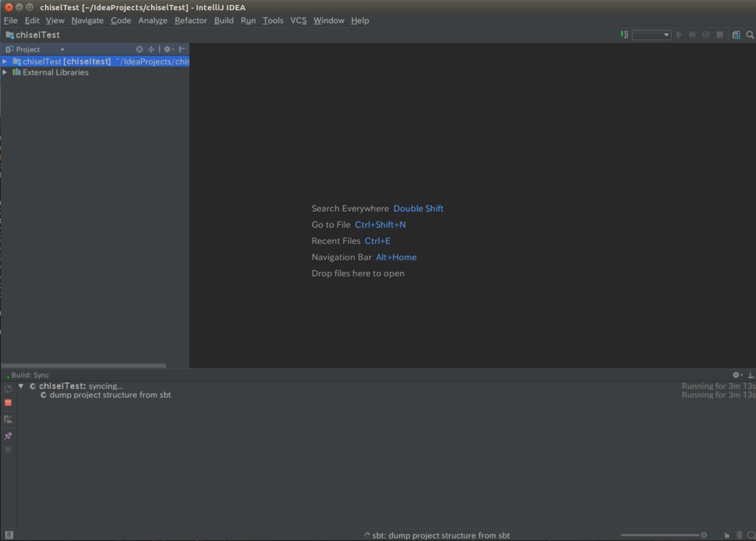Click the Debug bug icon in toolbar

693,35
